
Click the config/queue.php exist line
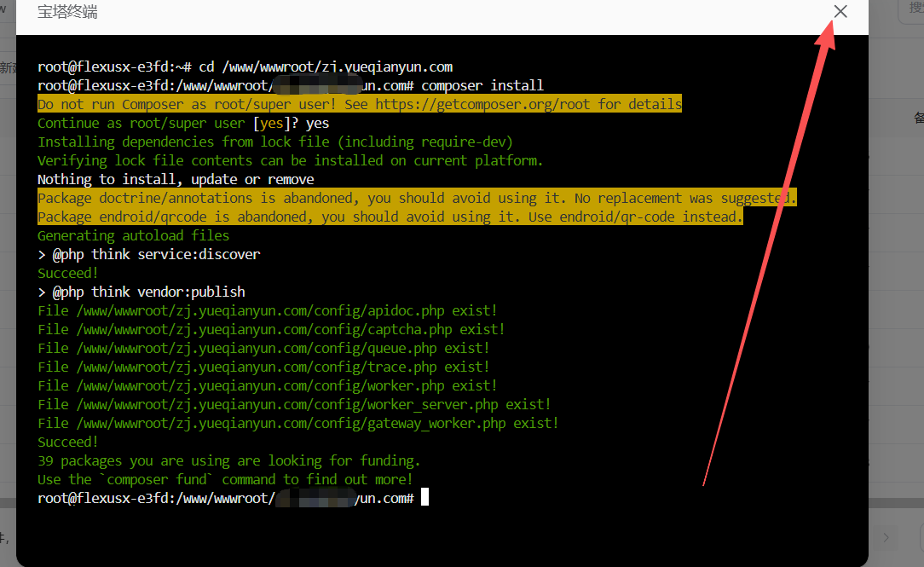[x=263, y=348]
